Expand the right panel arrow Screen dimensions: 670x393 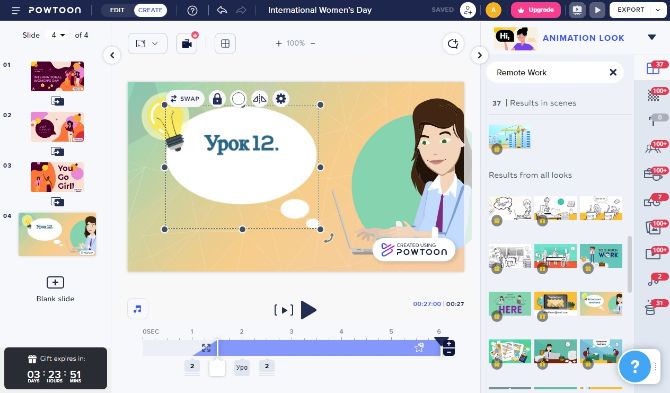tap(479, 55)
